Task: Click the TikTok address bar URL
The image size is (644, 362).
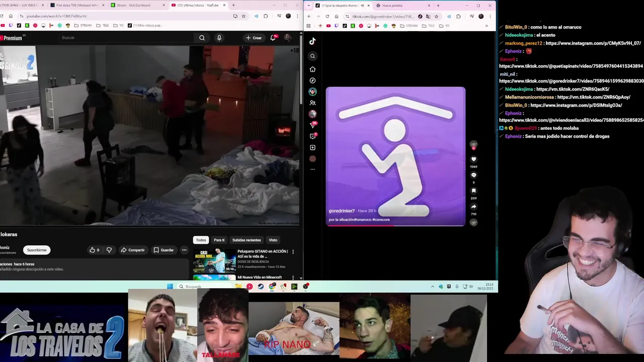Action: (382, 17)
